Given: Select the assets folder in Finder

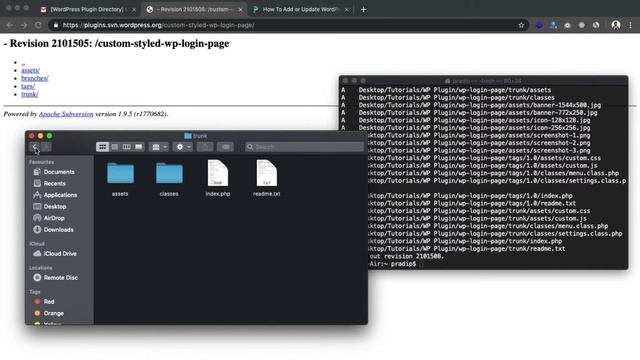Looking at the screenshot, I should pos(120,178).
